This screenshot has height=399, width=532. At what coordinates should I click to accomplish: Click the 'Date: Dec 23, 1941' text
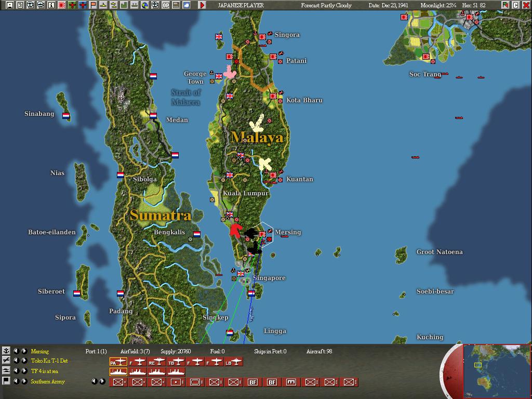[x=389, y=5]
